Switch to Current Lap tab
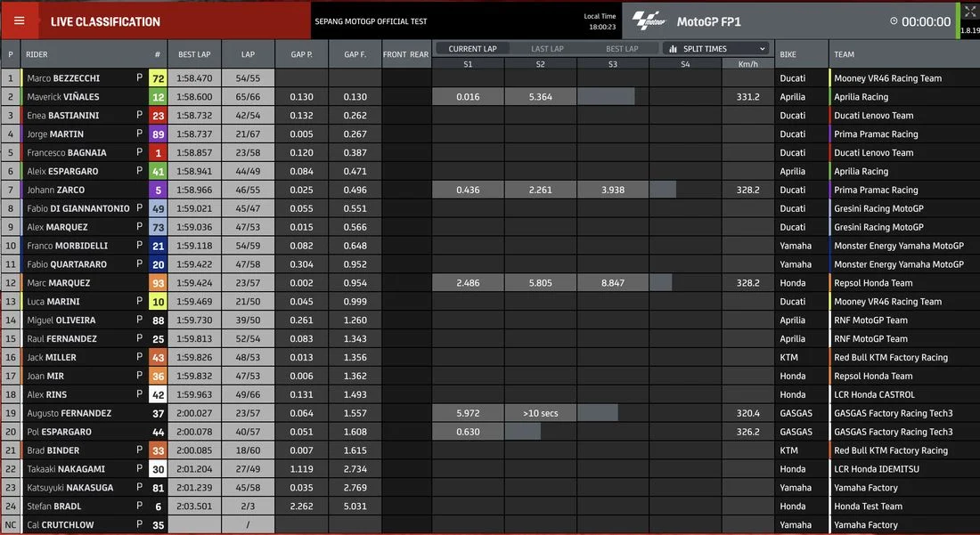Screen dimensions: 980x535 click(472, 49)
